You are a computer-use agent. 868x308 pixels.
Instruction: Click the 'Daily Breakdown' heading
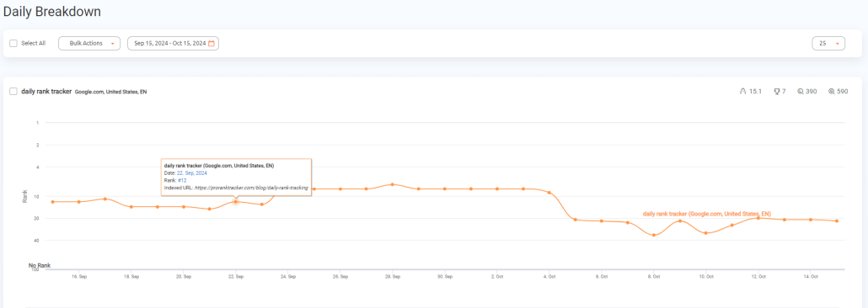point(51,12)
